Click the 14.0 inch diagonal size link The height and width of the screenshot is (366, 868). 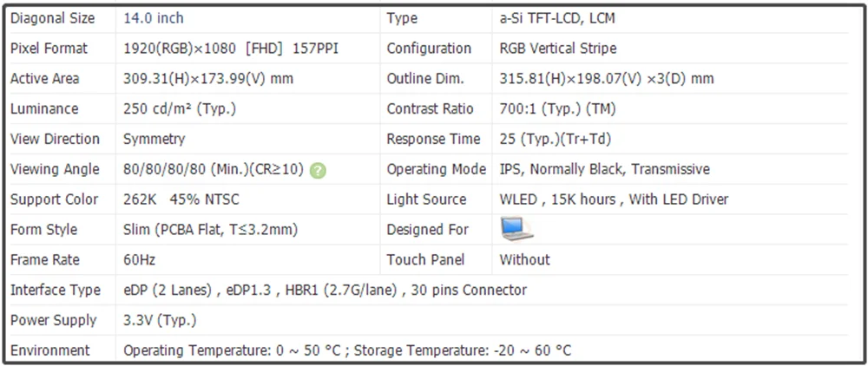click(154, 18)
